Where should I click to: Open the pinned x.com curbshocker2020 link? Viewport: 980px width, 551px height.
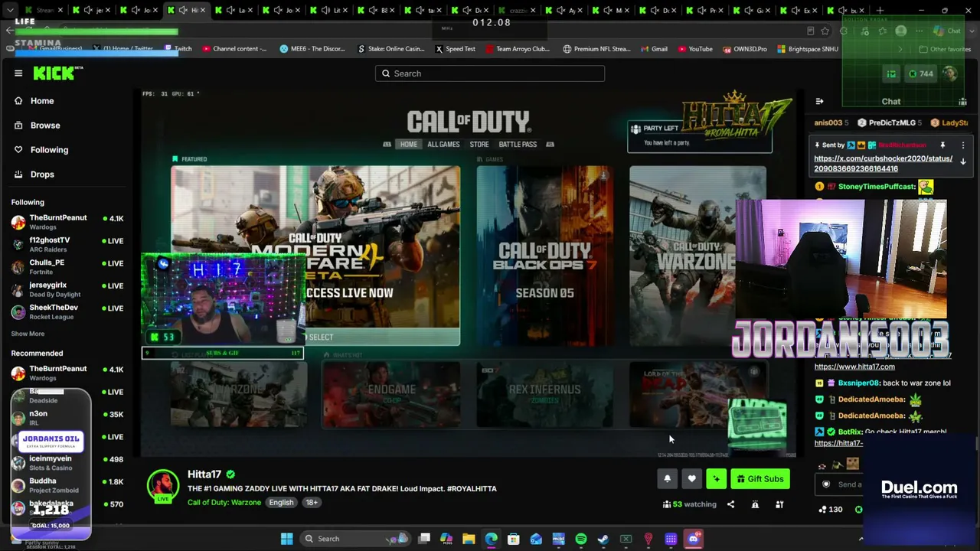[x=883, y=164]
